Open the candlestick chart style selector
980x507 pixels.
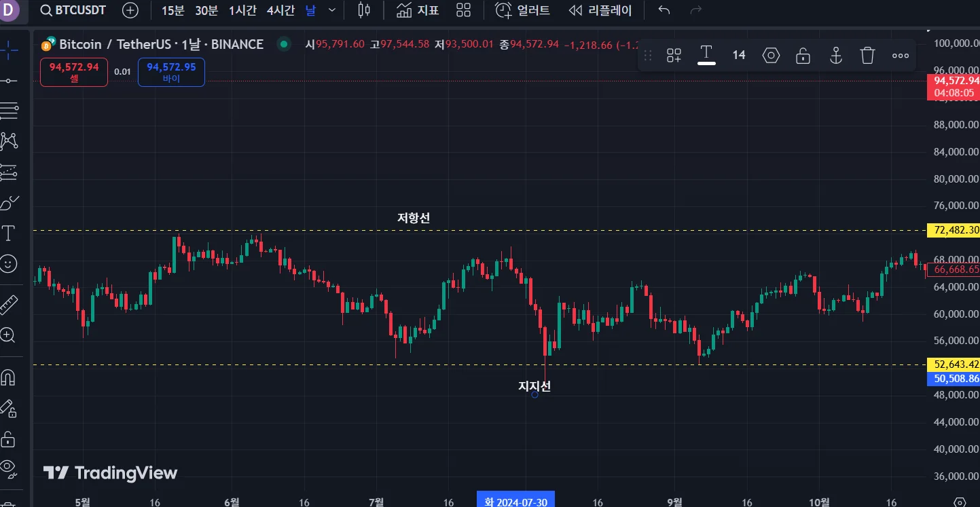(x=363, y=11)
